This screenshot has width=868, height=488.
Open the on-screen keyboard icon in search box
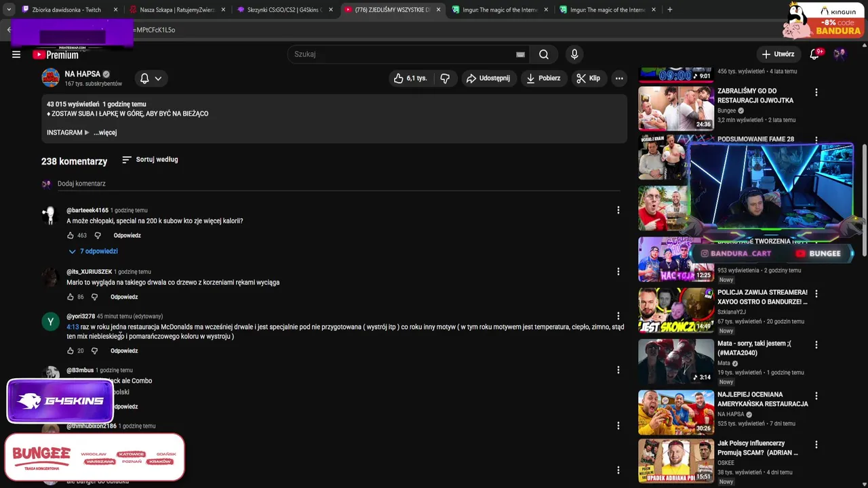click(520, 54)
